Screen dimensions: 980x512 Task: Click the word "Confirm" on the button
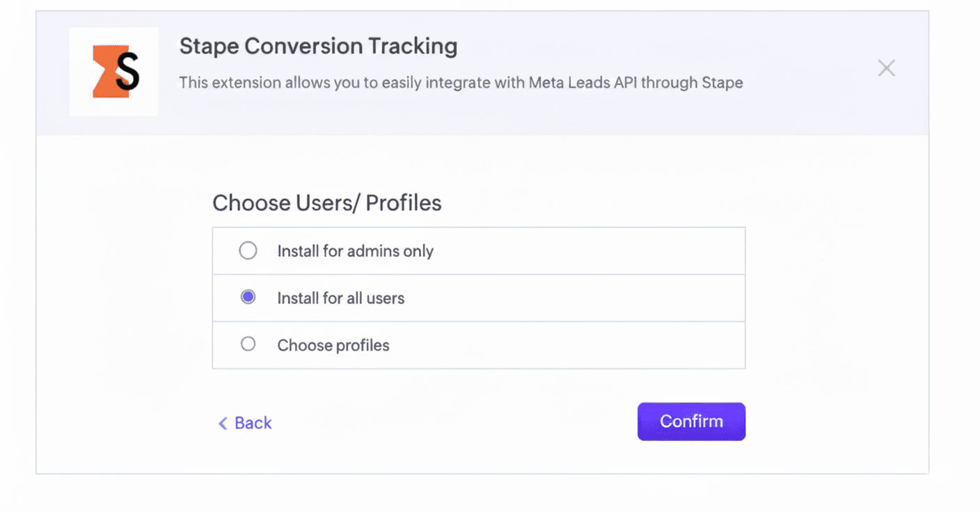point(691,422)
